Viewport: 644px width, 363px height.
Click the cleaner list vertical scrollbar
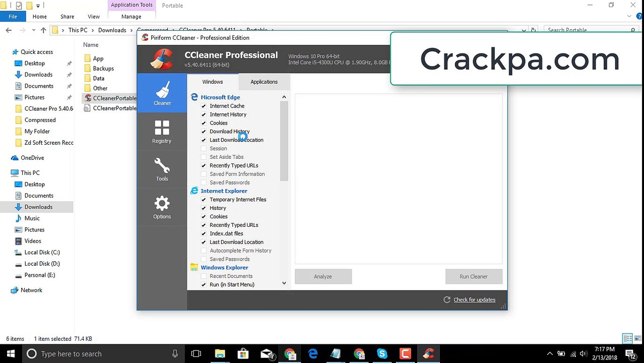coord(284,141)
